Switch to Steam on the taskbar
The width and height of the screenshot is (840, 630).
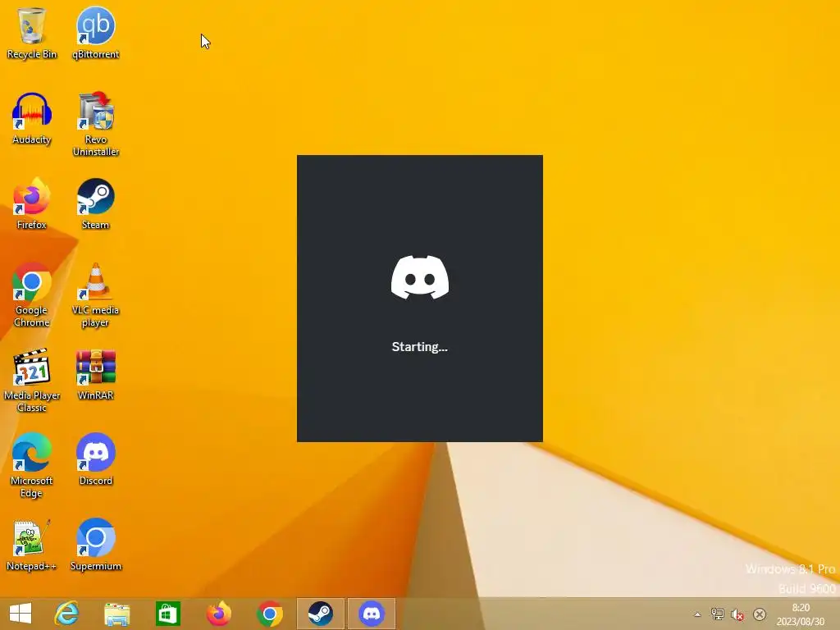pyautogui.click(x=321, y=614)
